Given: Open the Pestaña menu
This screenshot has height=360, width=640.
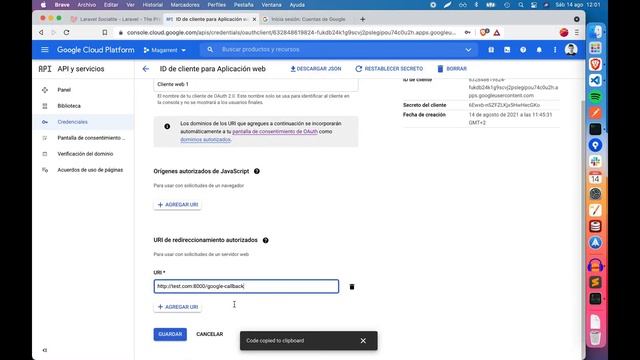Looking at the screenshot, I should coord(244,5).
